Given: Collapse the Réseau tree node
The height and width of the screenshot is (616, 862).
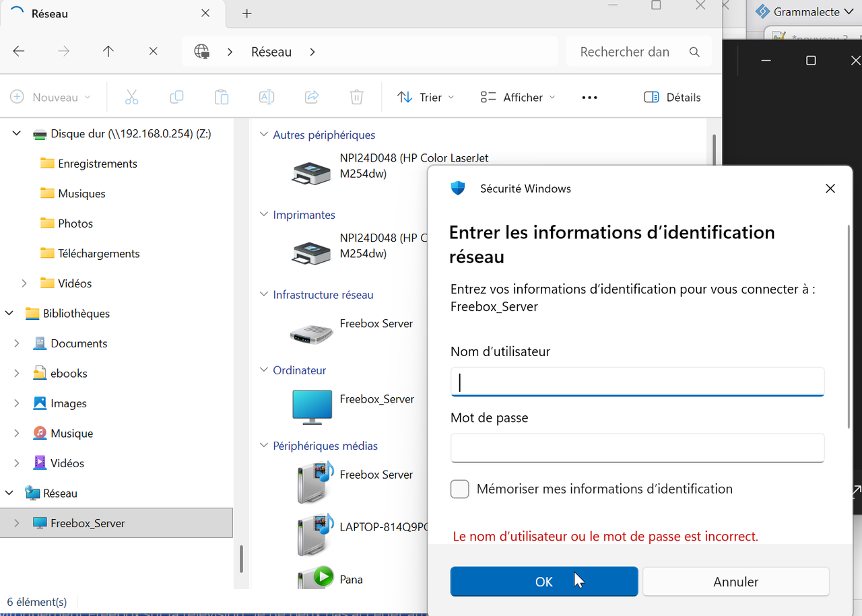Looking at the screenshot, I should click(9, 493).
